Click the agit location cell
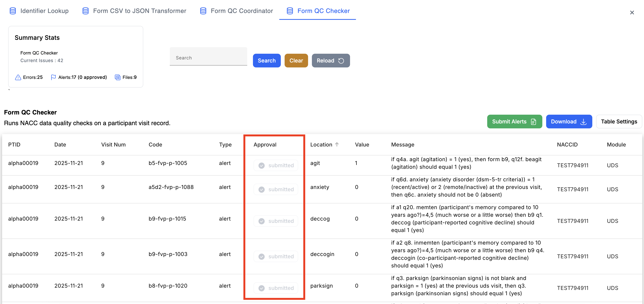Viewport: 644px width, 304px height. [315, 163]
